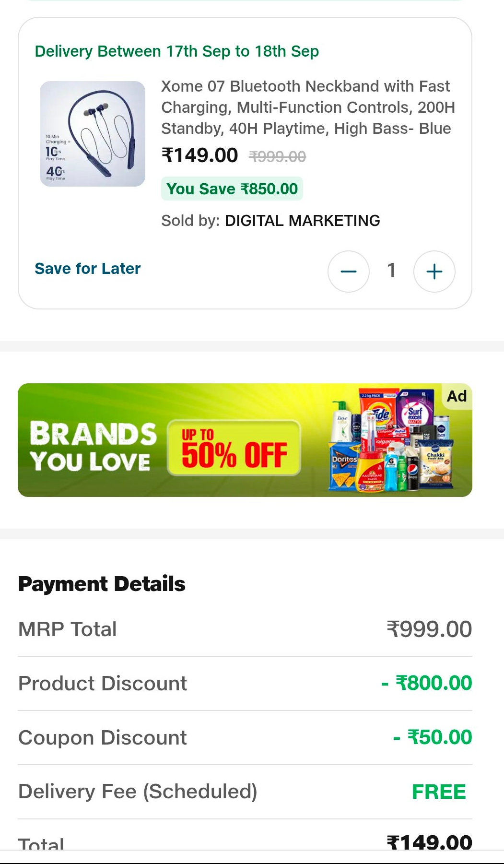Tap the struck-through ₹999.00 price
This screenshot has width=504, height=864.
(278, 156)
